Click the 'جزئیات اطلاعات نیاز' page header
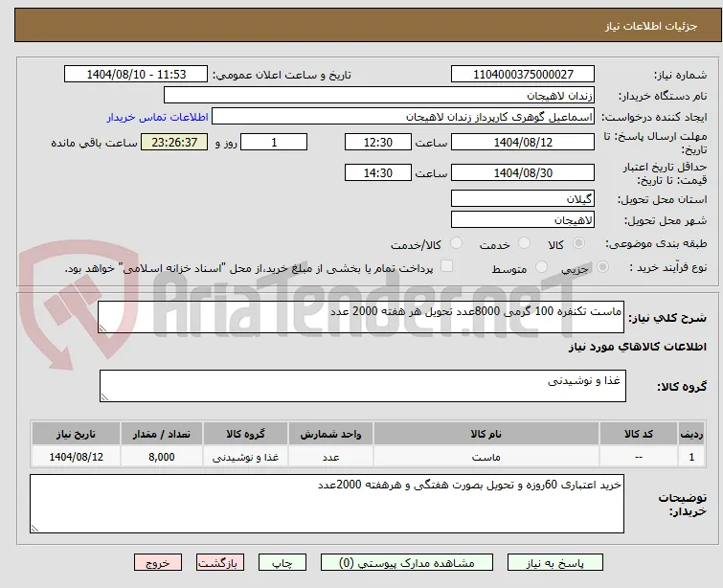 click(650, 26)
